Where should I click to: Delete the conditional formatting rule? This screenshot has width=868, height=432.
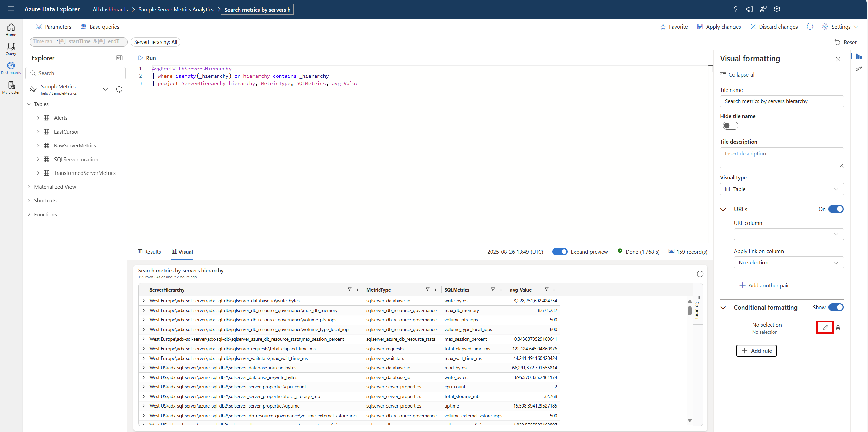coord(838,327)
